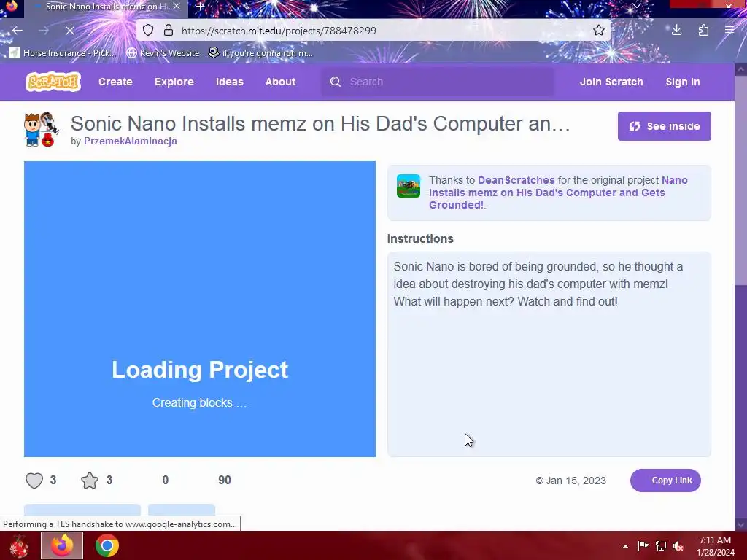
Task: Click the browser back arrow
Action: [x=18, y=31]
